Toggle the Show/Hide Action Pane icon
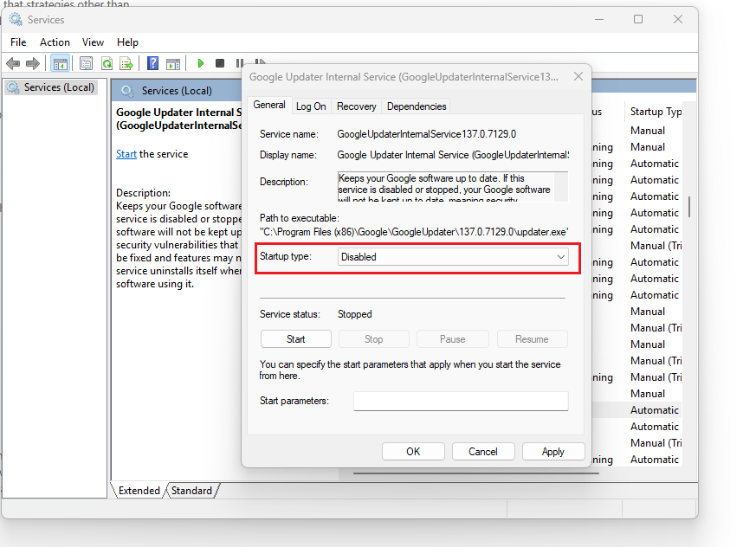 tap(173, 63)
